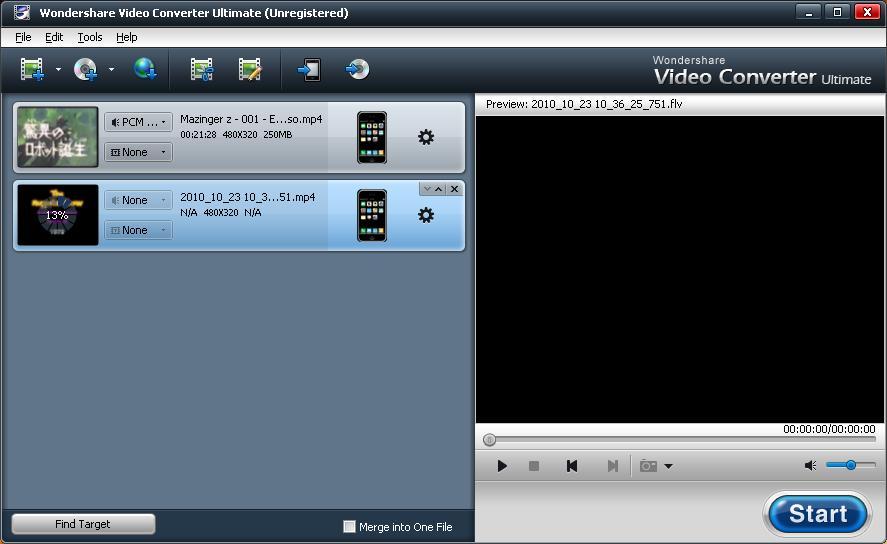
Task: Open the Edit menu
Action: pos(54,37)
